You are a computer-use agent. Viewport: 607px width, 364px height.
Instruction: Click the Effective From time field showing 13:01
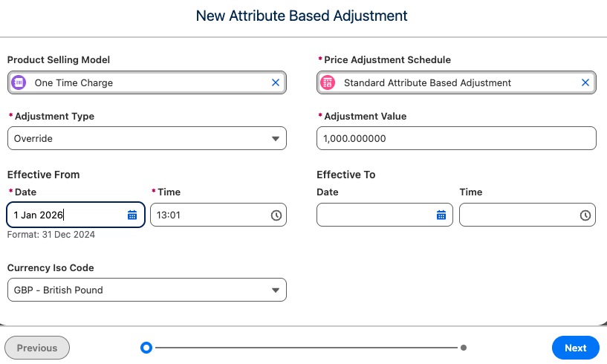pos(208,215)
